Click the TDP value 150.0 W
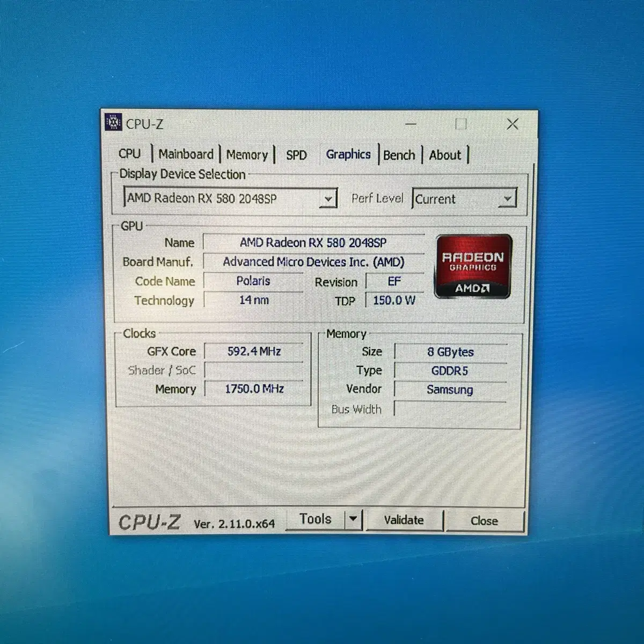The image size is (644, 644). (x=394, y=300)
